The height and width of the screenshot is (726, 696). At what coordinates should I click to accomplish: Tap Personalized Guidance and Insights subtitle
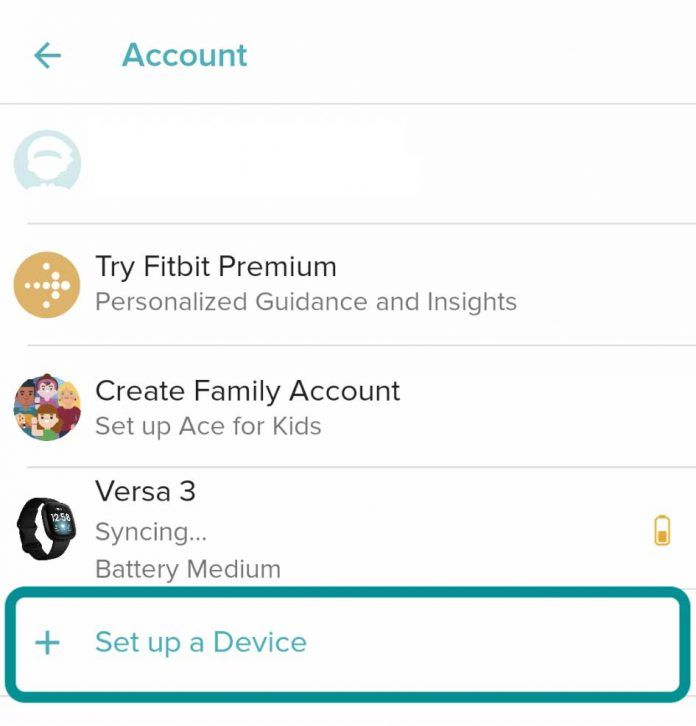point(306,302)
